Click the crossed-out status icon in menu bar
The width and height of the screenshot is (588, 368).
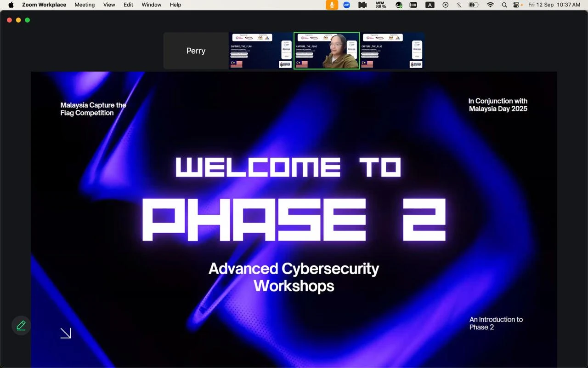459,5
